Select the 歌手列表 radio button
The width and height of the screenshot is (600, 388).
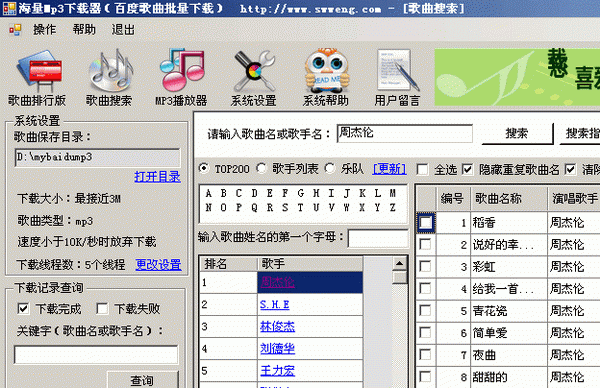coord(262,168)
